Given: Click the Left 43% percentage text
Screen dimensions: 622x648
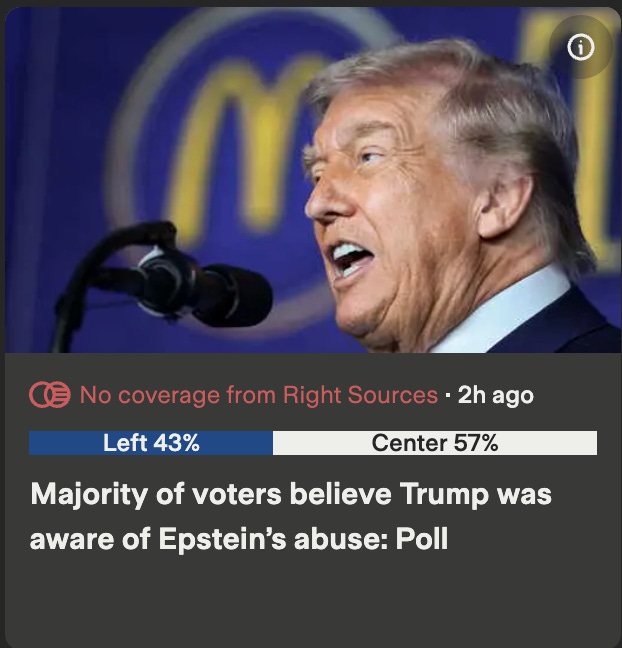Looking at the screenshot, I should coord(151,443).
